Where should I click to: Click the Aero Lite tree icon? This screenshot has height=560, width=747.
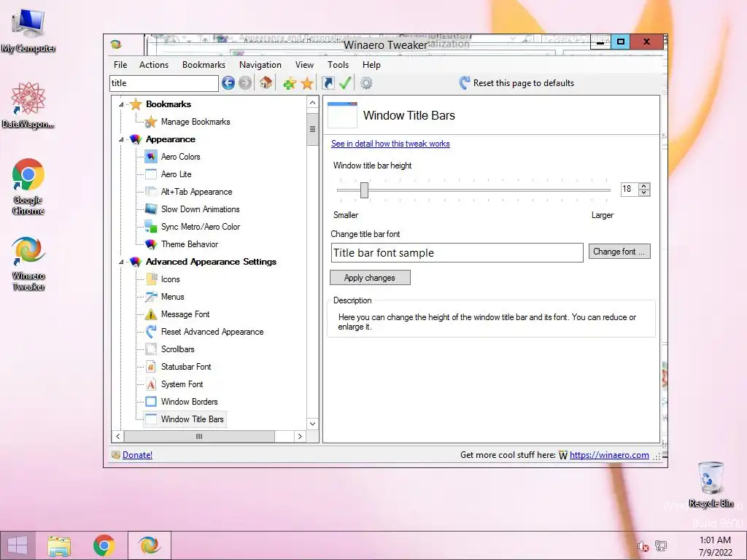tap(151, 174)
